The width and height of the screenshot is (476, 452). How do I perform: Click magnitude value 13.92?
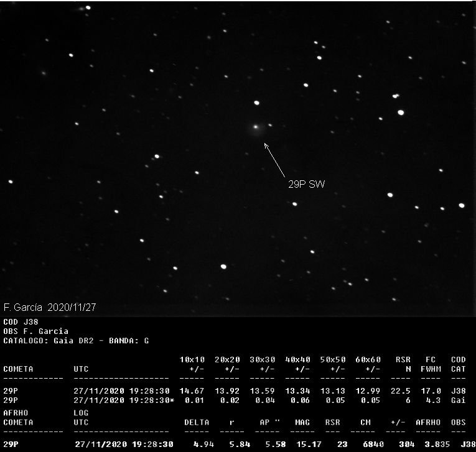[x=227, y=390]
